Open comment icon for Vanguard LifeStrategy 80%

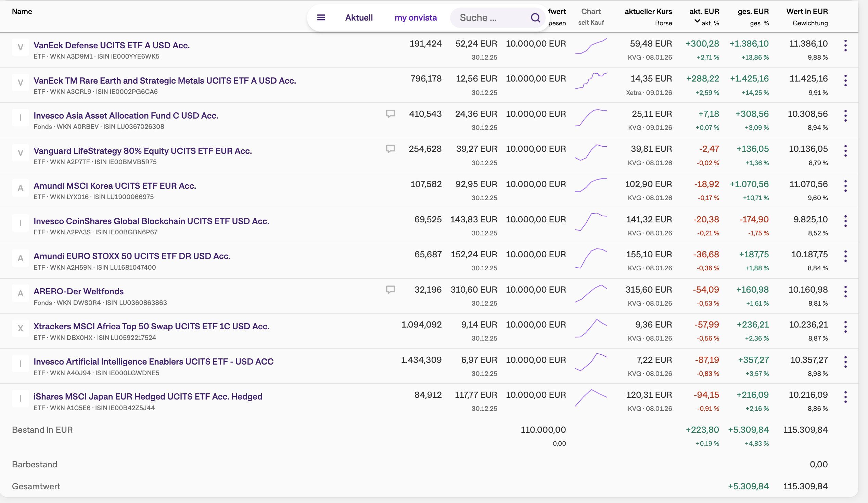390,149
